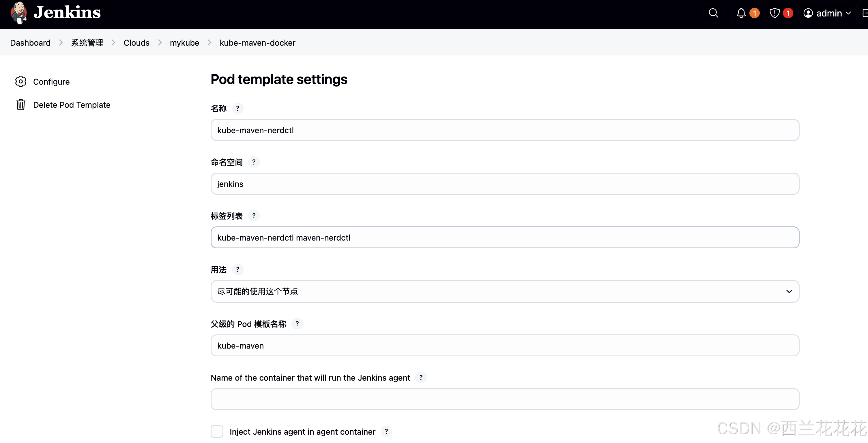Open help for the 名称 field
Image resolution: width=868 pixels, height=443 pixels.
[x=238, y=108]
